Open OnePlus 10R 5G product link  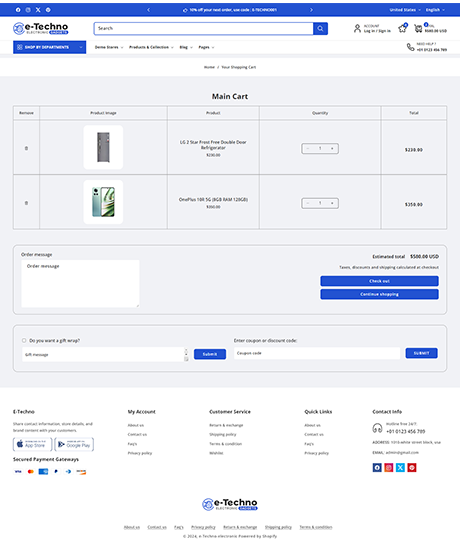point(213,200)
